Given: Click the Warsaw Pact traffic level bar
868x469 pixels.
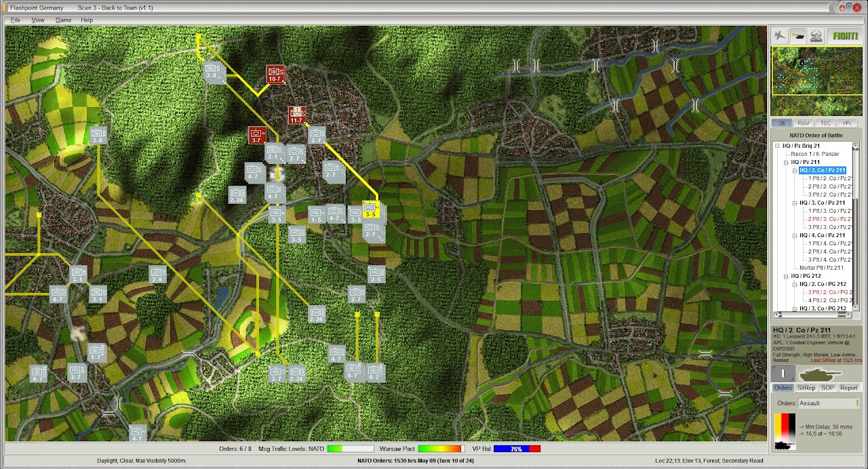Looking at the screenshot, I should pyautogui.click(x=441, y=449).
